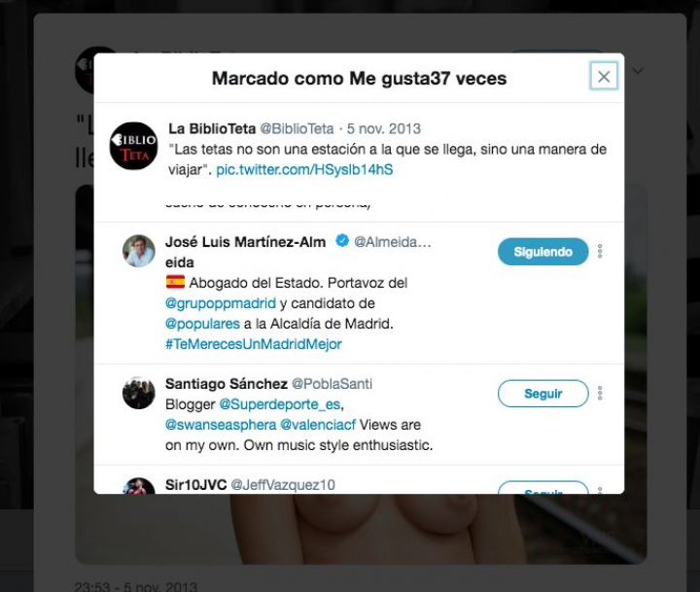Open the La BiblioTeta name link
The width and height of the screenshot is (700, 592).
[212, 128]
